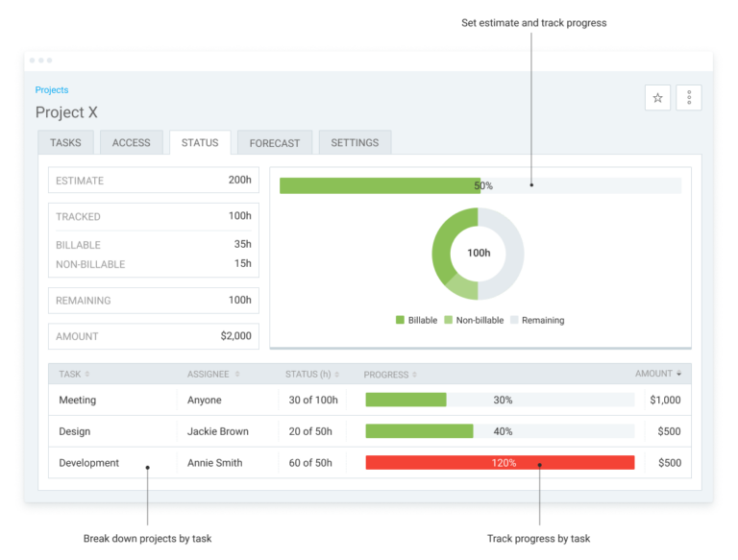Click status '60 of 50h'
This screenshot has width=738, height=560.
click(310, 463)
